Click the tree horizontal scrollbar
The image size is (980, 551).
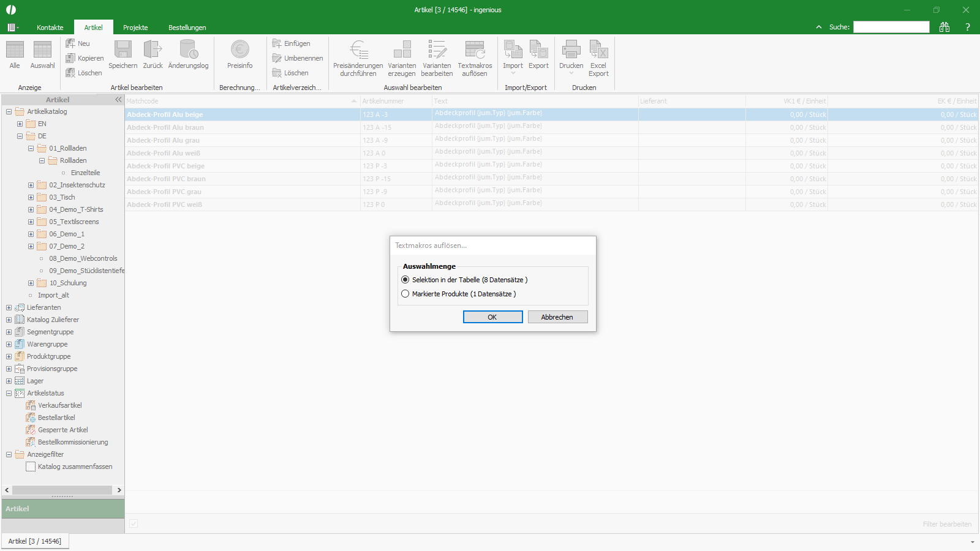[62, 490]
